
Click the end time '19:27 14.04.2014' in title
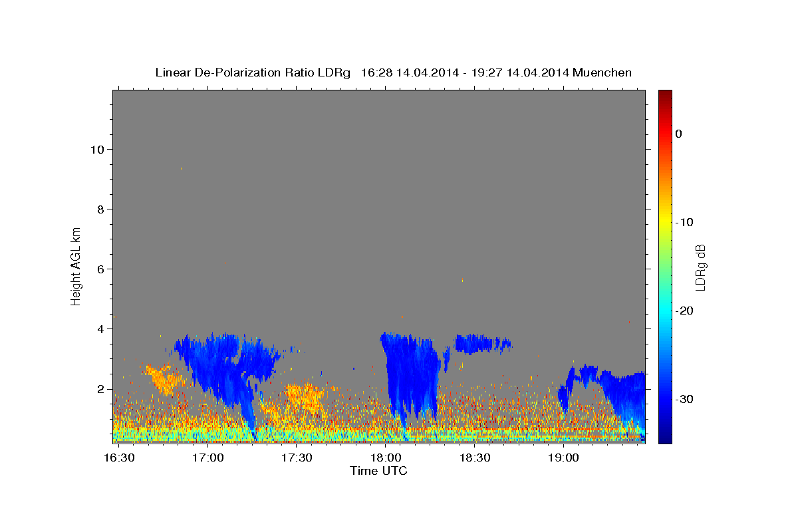coord(519,72)
